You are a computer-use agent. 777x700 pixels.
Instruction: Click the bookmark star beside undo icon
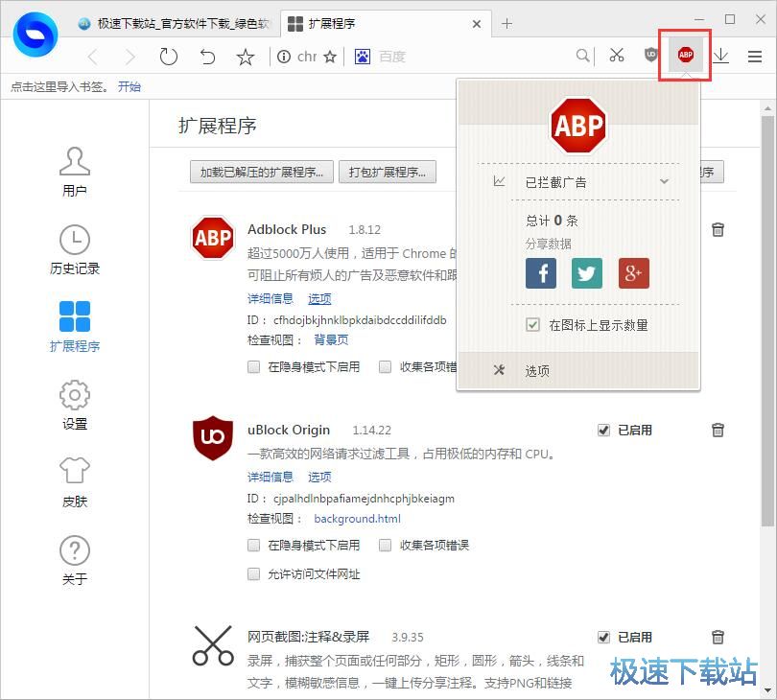[246, 57]
